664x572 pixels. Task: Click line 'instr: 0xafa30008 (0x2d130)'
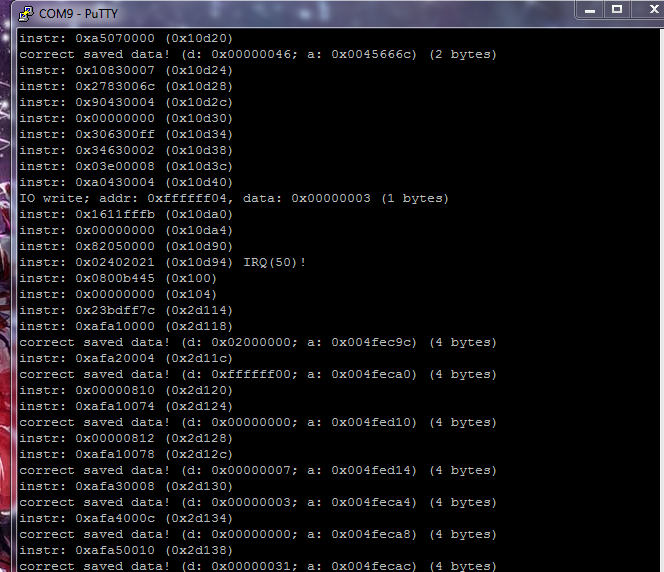tap(126, 486)
